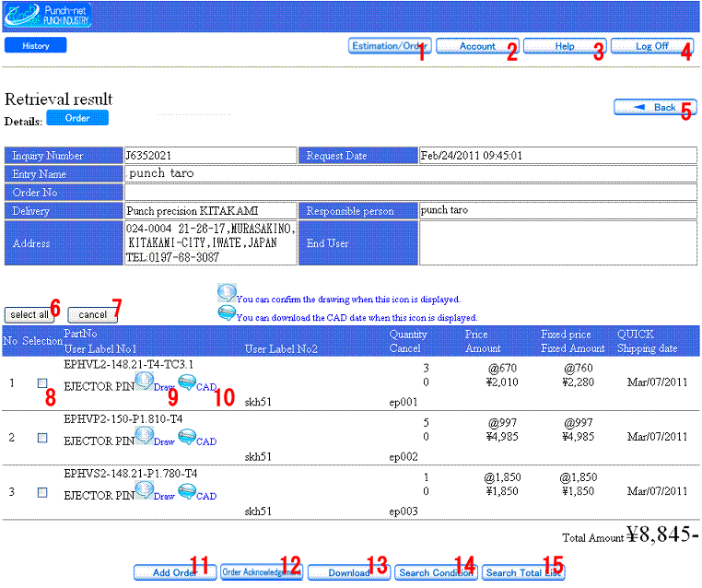Click the empty End User field
The width and height of the screenshot is (702, 588).
point(558,243)
